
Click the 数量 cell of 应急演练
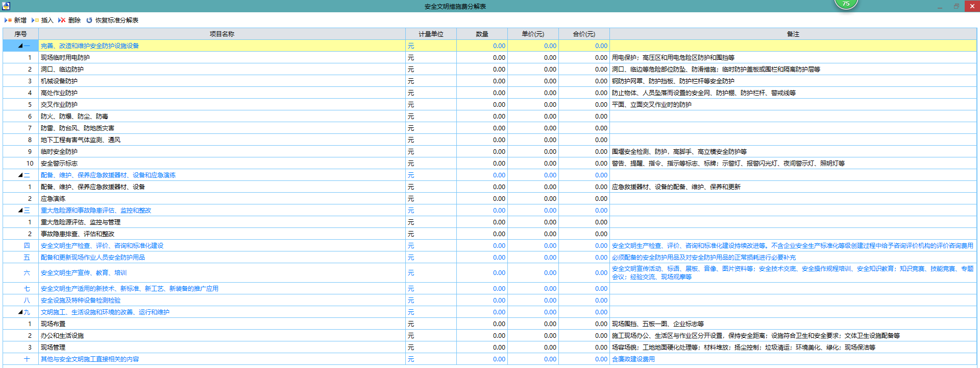[x=482, y=198]
